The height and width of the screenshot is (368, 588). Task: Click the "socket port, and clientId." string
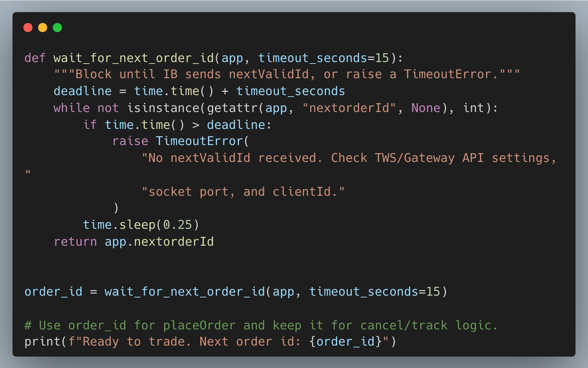tap(243, 192)
